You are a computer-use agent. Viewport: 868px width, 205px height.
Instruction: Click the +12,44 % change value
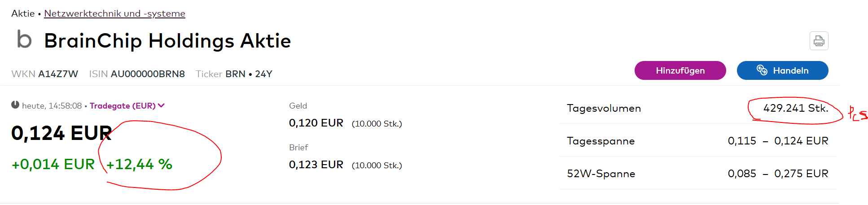point(139,164)
